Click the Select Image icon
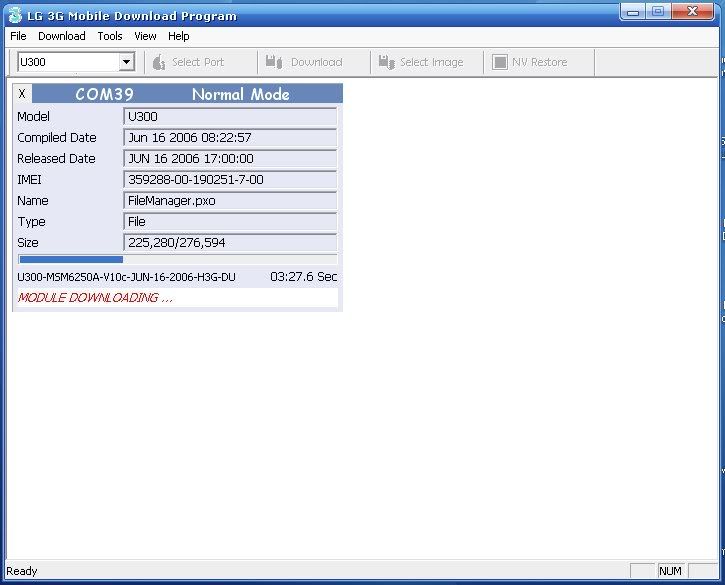 386,62
